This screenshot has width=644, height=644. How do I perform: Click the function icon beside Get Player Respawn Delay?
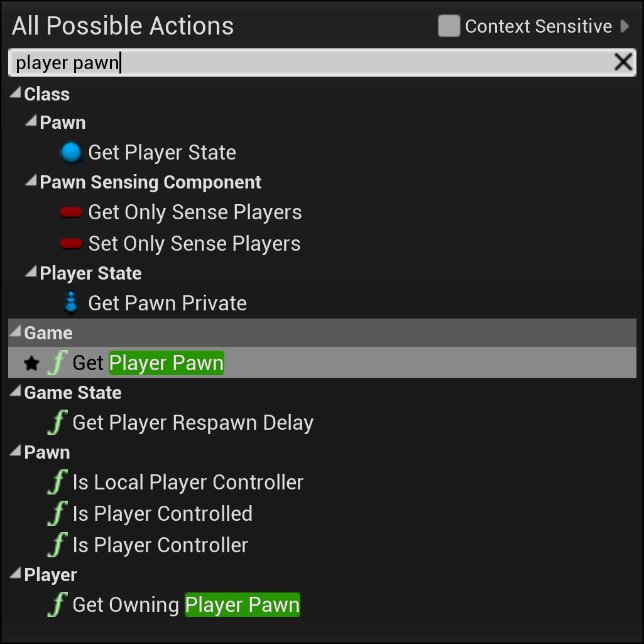tap(57, 422)
